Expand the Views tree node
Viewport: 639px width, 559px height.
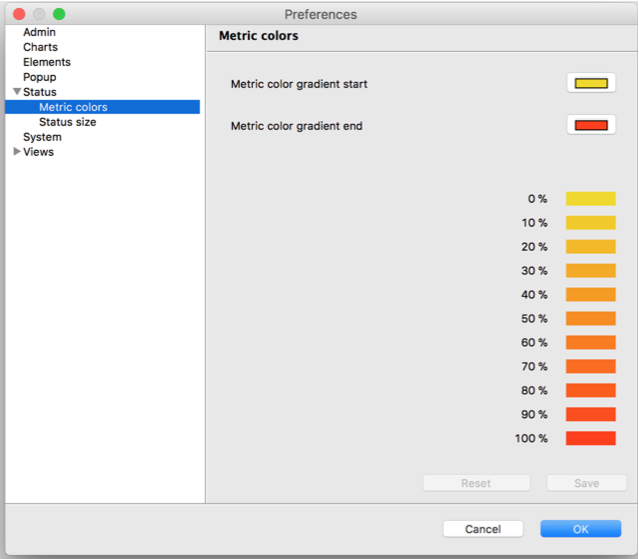point(17,152)
